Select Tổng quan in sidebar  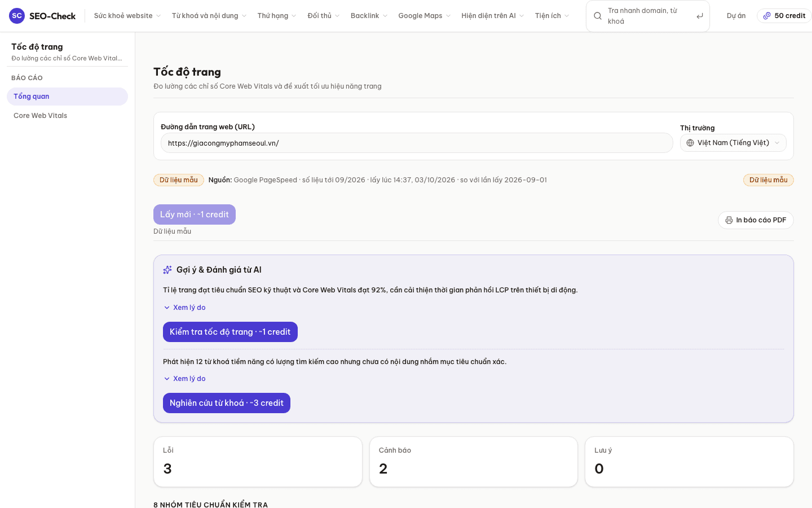click(x=67, y=97)
